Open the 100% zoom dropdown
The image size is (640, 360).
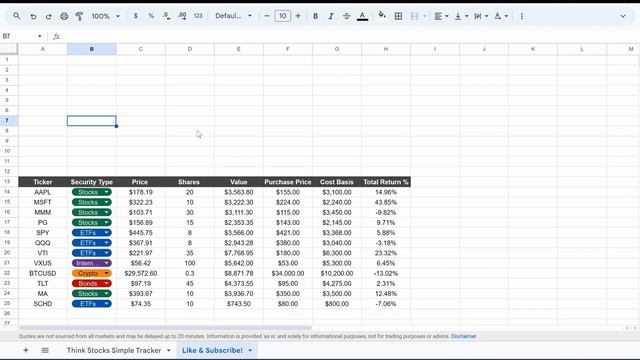pyautogui.click(x=105, y=16)
